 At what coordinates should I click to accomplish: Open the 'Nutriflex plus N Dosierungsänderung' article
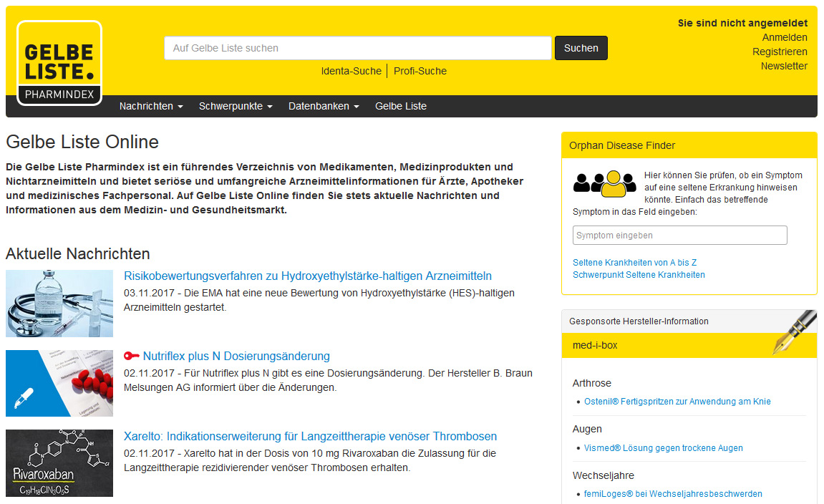coord(236,357)
